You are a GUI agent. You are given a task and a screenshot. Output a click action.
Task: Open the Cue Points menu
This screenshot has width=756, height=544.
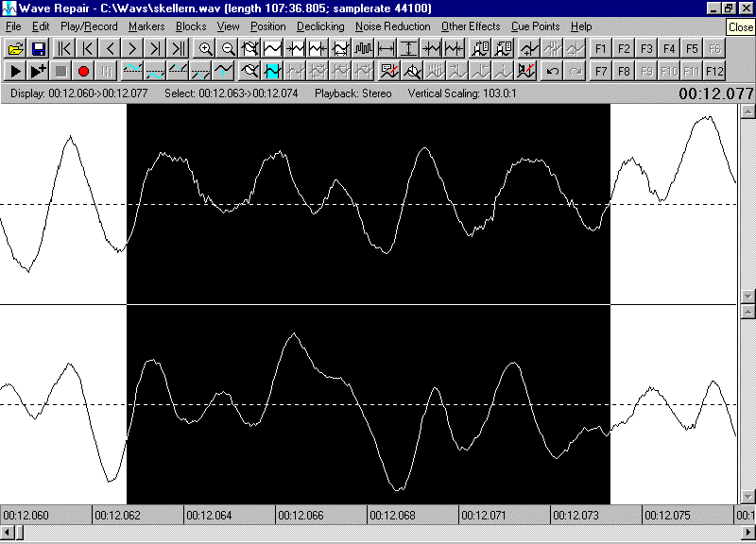pyautogui.click(x=534, y=26)
